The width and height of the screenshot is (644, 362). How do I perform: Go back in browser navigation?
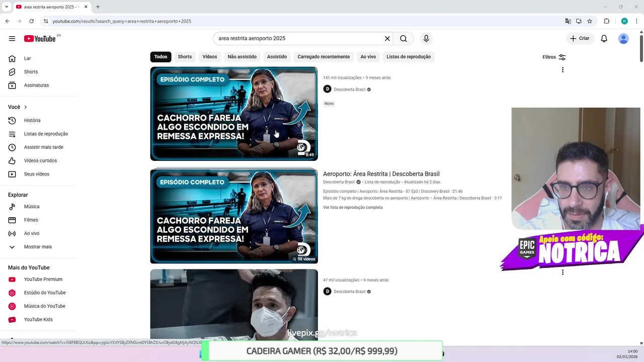[x=7, y=21]
